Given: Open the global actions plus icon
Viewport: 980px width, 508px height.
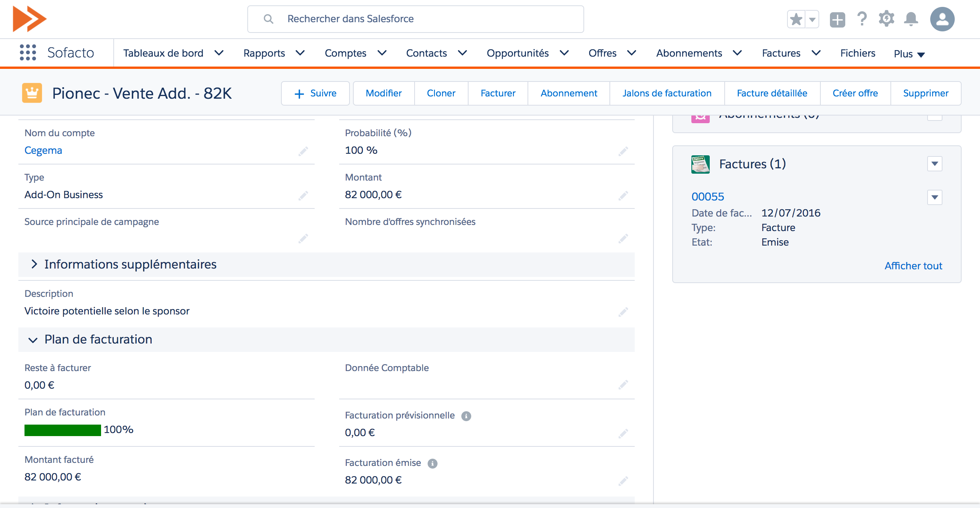Looking at the screenshot, I should [x=838, y=20].
